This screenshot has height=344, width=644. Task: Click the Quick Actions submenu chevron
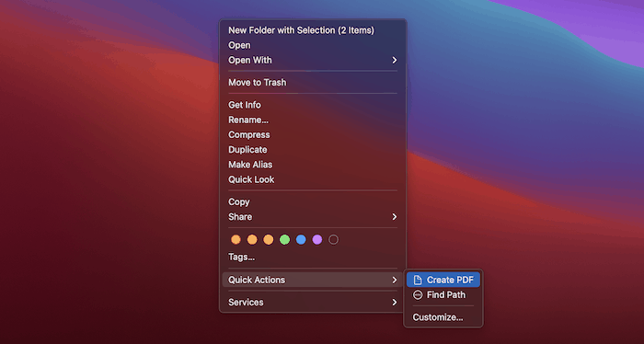[x=395, y=280]
